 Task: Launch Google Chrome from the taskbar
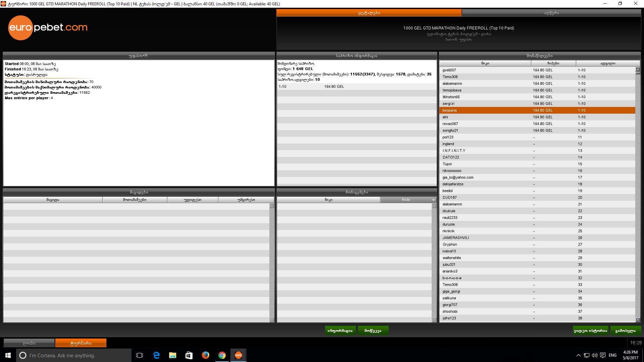click(222, 355)
